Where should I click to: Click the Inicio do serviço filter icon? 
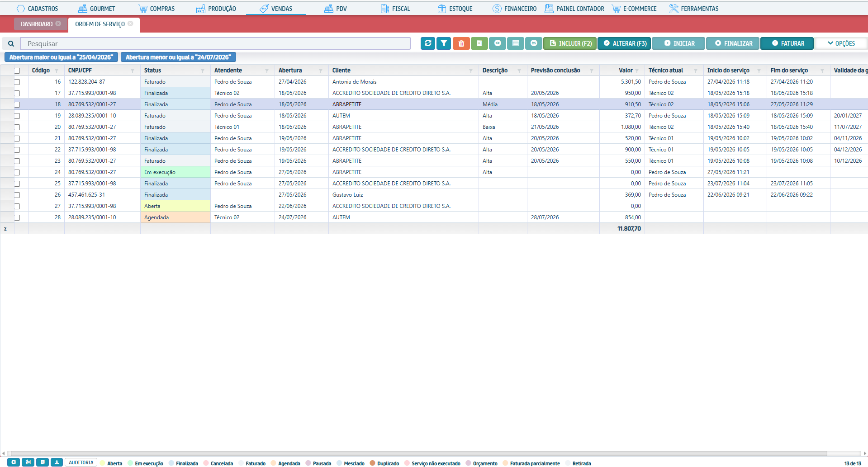tap(759, 71)
